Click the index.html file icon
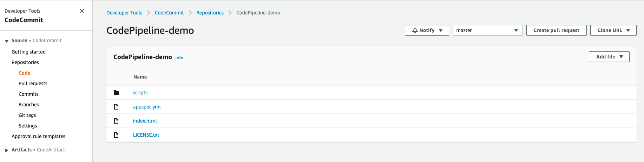 [116, 121]
